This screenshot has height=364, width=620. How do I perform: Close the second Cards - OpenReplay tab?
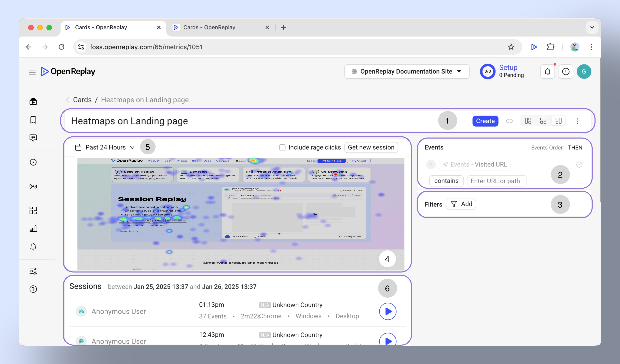(267, 27)
